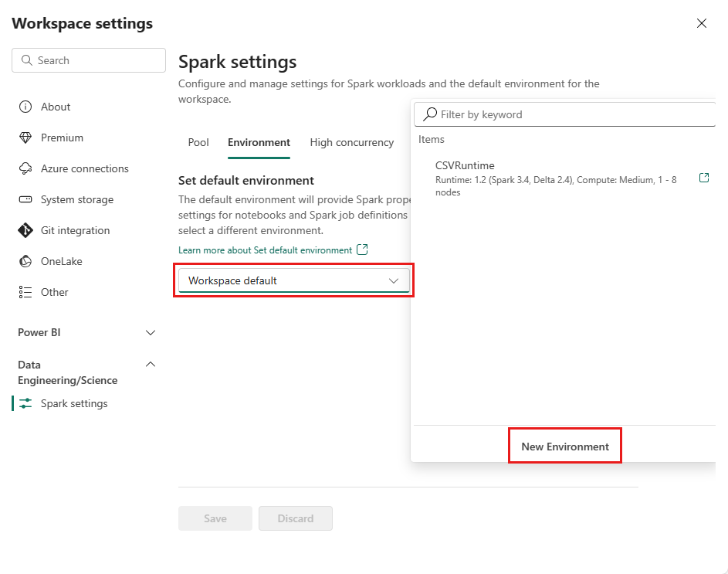Click the System storage icon
Screen dimensions: 728x574
tap(25, 199)
